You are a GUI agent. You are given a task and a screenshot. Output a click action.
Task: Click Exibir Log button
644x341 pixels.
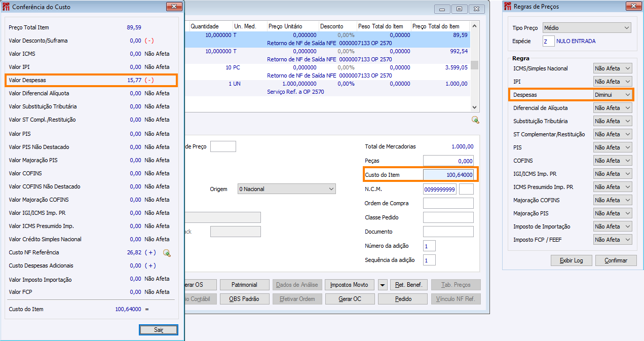[571, 260]
